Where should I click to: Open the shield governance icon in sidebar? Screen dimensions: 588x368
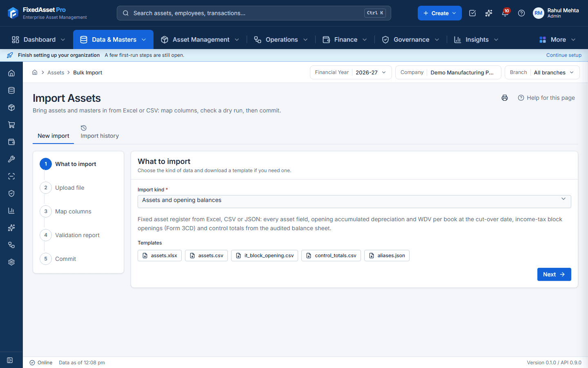coord(11,193)
